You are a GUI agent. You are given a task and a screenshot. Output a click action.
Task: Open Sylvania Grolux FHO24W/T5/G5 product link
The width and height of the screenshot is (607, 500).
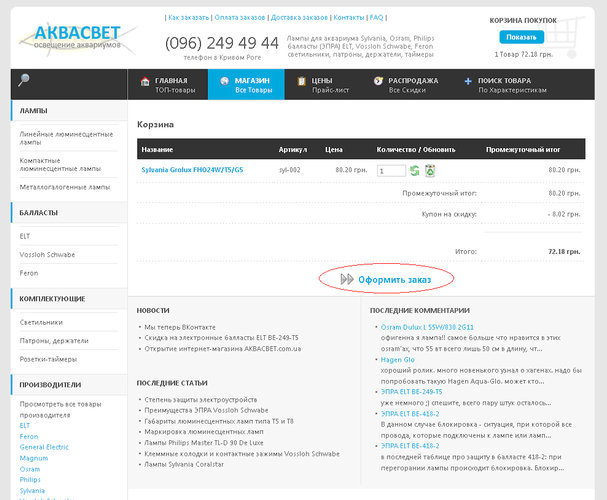point(192,171)
